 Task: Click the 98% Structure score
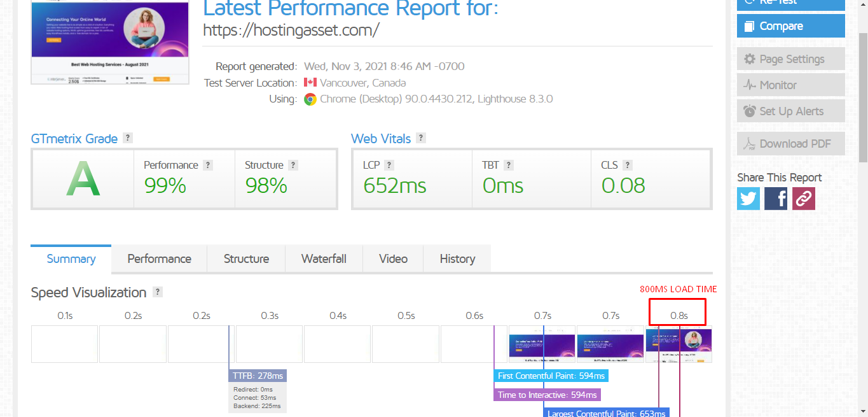tap(266, 186)
